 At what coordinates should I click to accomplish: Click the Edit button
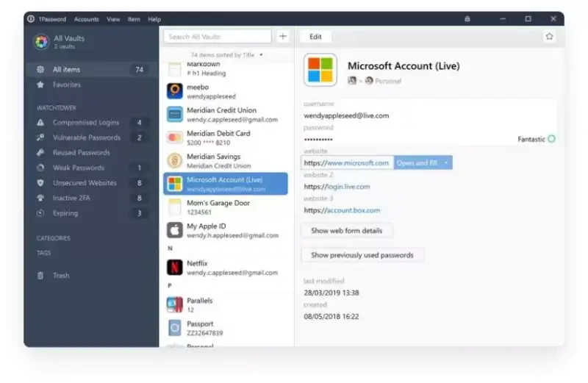[315, 36]
